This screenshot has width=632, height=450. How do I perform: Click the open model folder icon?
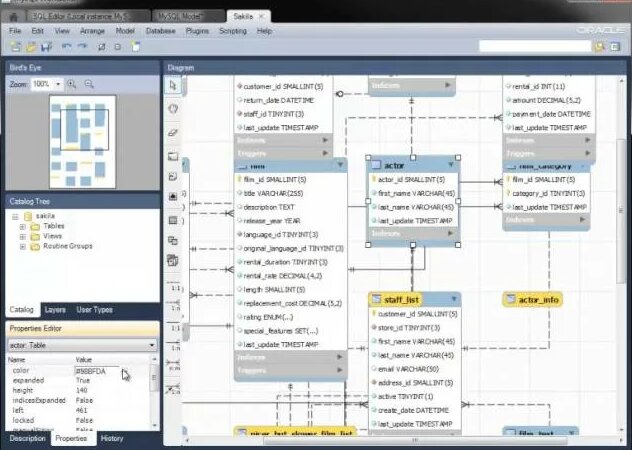[x=31, y=47]
